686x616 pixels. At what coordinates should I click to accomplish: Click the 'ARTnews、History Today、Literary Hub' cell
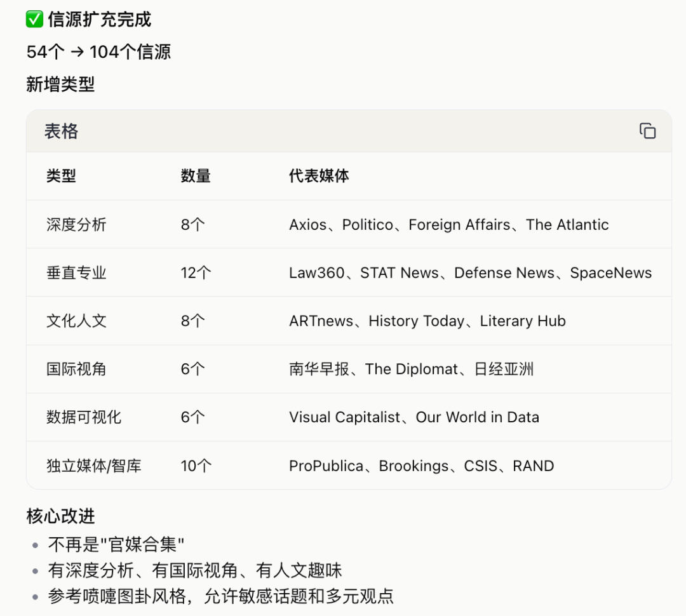(x=427, y=321)
